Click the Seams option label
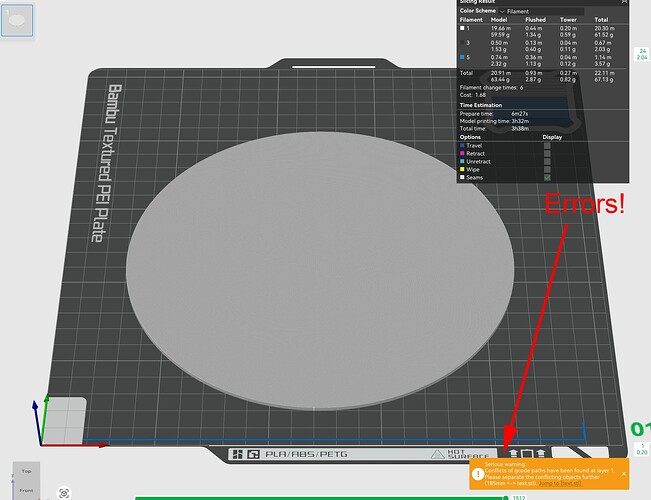This screenshot has height=500, width=651. point(475,177)
